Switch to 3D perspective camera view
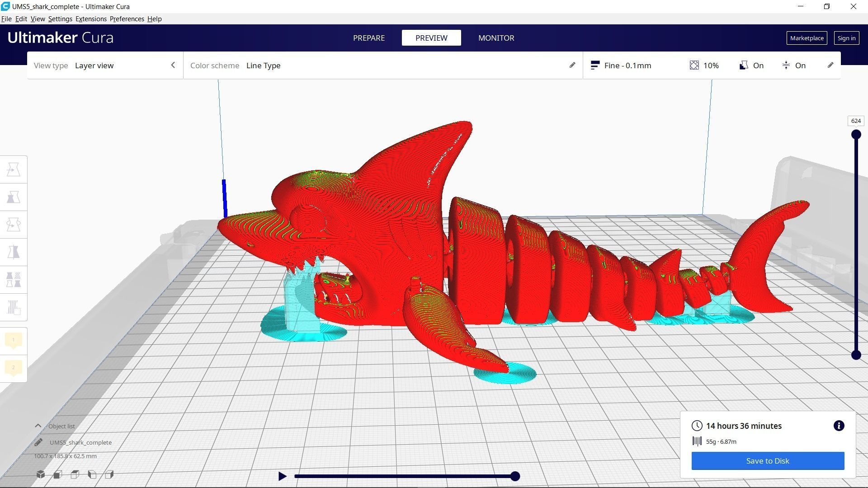 click(x=41, y=474)
